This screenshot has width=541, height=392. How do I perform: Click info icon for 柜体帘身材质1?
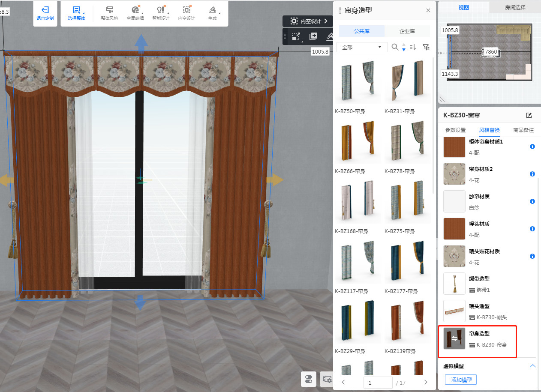coord(532,147)
